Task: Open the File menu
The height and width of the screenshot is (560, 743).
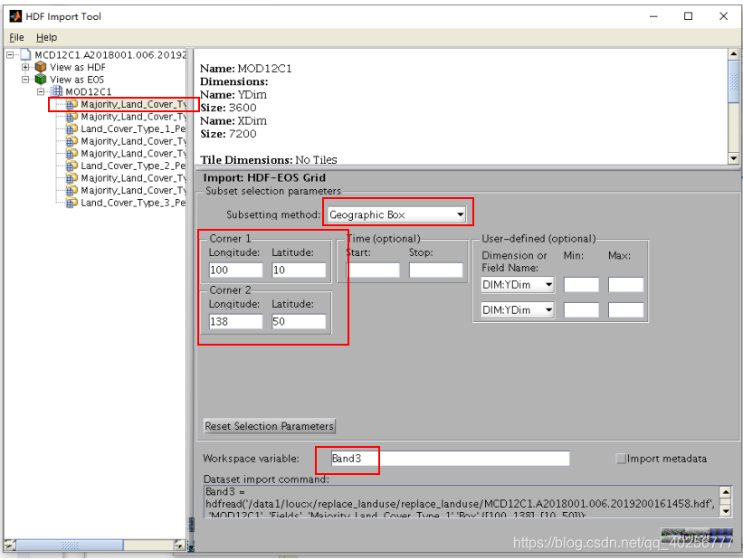Action: tap(16, 37)
